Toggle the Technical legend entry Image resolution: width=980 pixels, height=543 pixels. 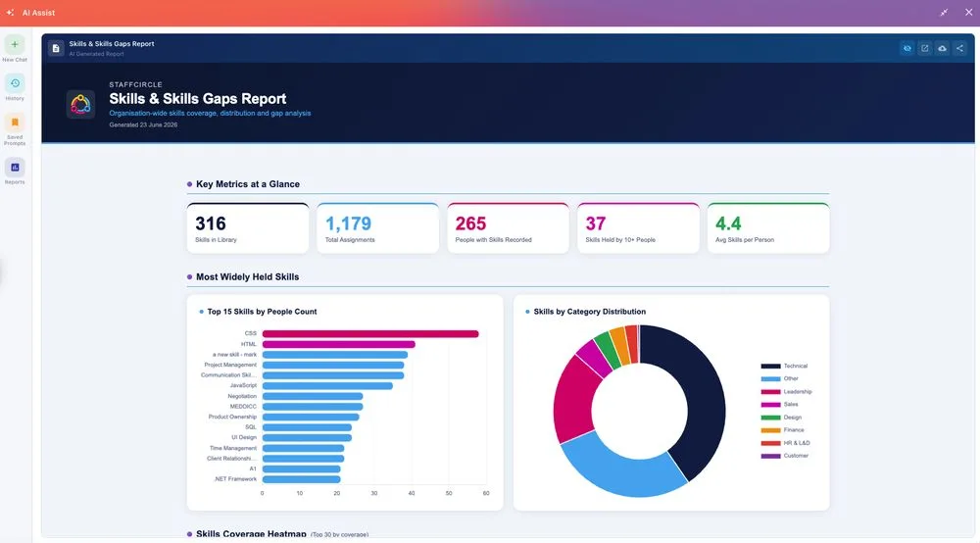click(784, 367)
